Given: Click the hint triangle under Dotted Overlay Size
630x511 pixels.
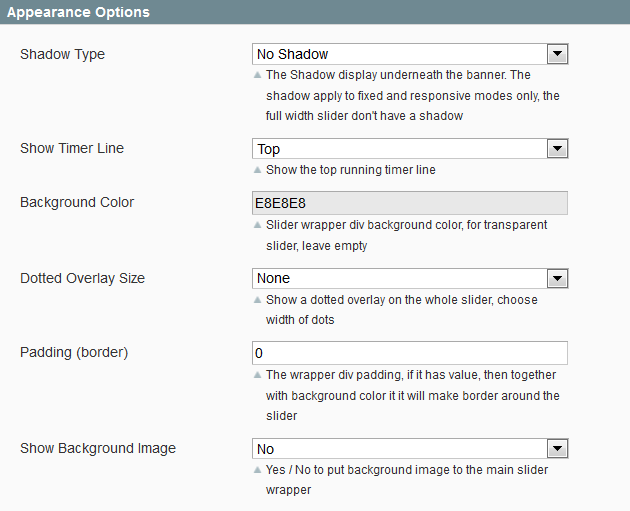Looking at the screenshot, I should [258, 300].
